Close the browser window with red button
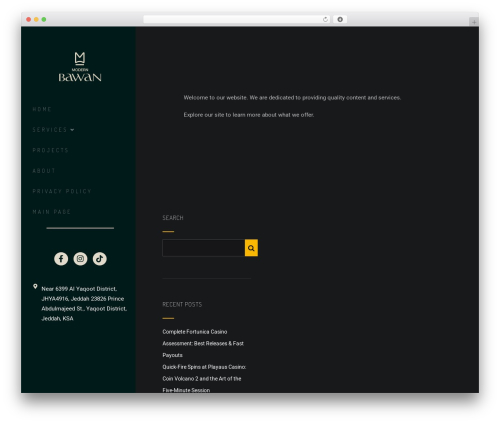Image resolution: width=500 pixels, height=423 pixels. [29, 19]
